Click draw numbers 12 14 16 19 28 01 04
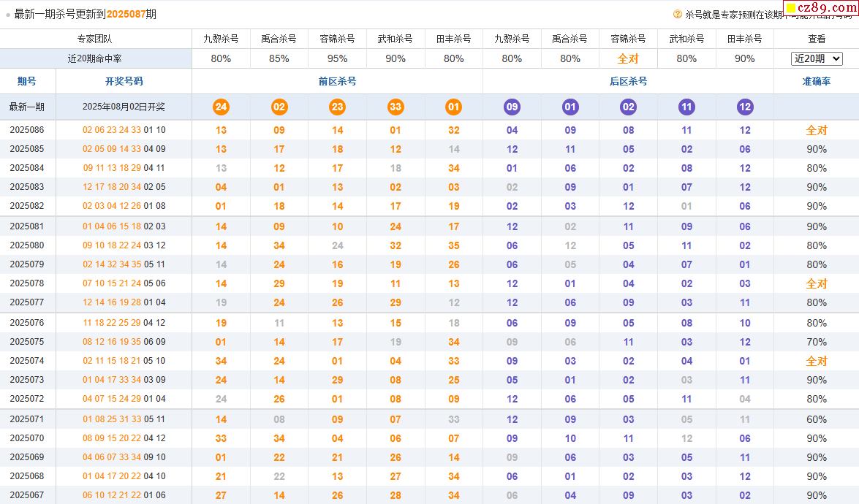The width and height of the screenshot is (859, 504). click(124, 302)
